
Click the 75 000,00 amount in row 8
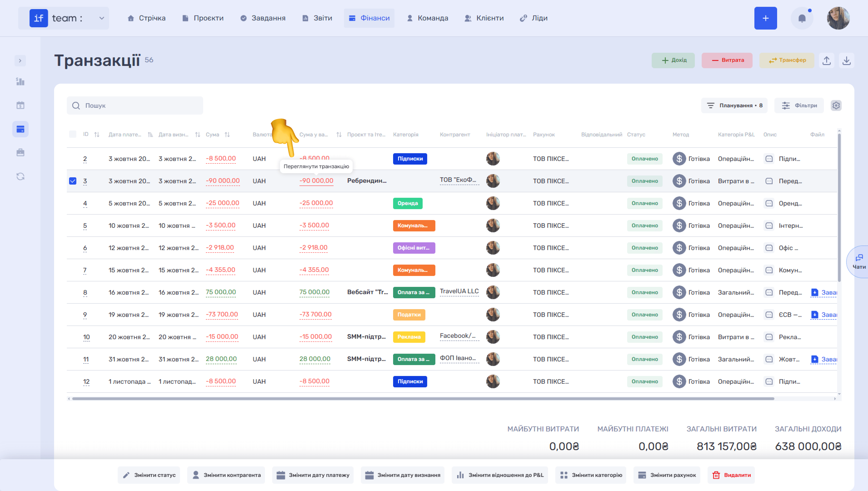click(221, 292)
